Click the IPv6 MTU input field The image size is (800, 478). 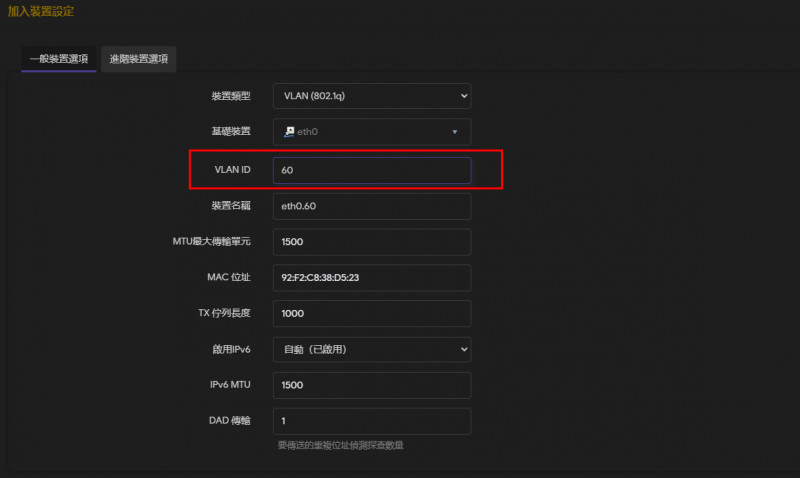pyautogui.click(x=371, y=385)
